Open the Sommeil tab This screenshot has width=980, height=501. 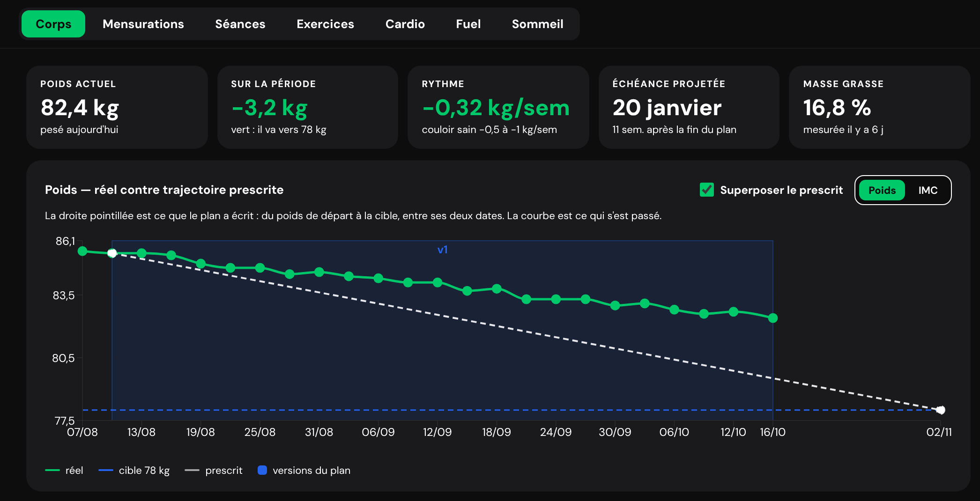[538, 24]
